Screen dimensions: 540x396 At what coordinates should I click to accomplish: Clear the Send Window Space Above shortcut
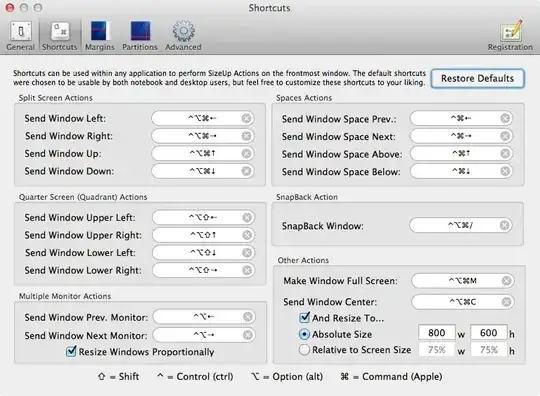click(505, 154)
